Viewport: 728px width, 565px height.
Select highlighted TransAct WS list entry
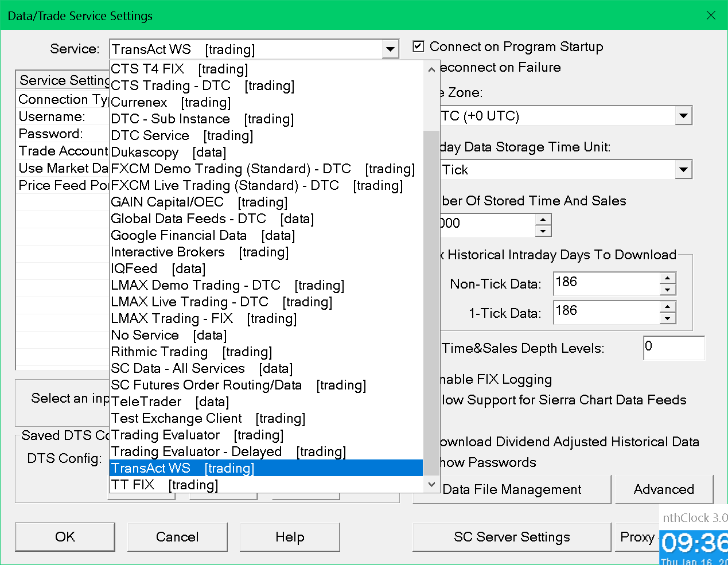(266, 468)
